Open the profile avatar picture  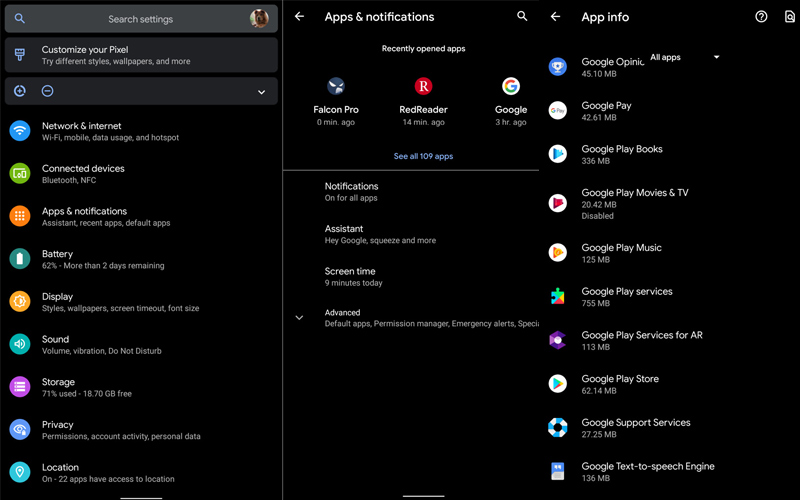(259, 18)
